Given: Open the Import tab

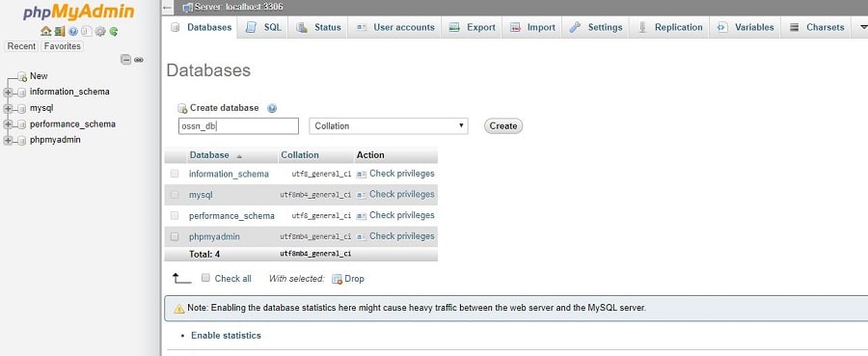Looking at the screenshot, I should [532, 27].
